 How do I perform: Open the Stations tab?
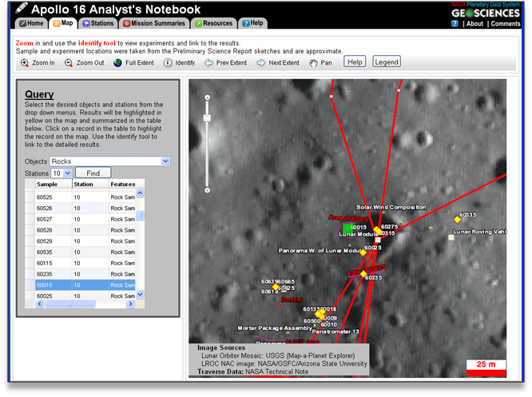click(x=98, y=23)
